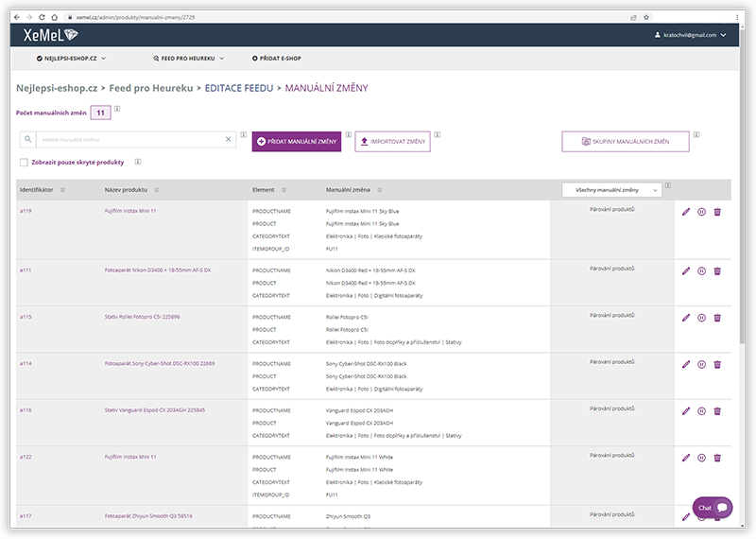Open info icon after IMPORTOVAT ZMĚNY
The width and height of the screenshot is (756, 539).
coord(438,134)
